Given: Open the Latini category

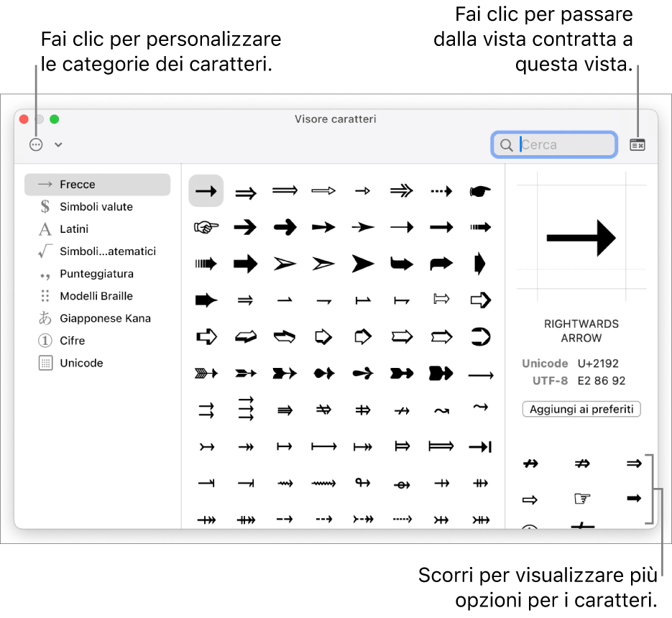Looking at the screenshot, I should pos(97,229).
